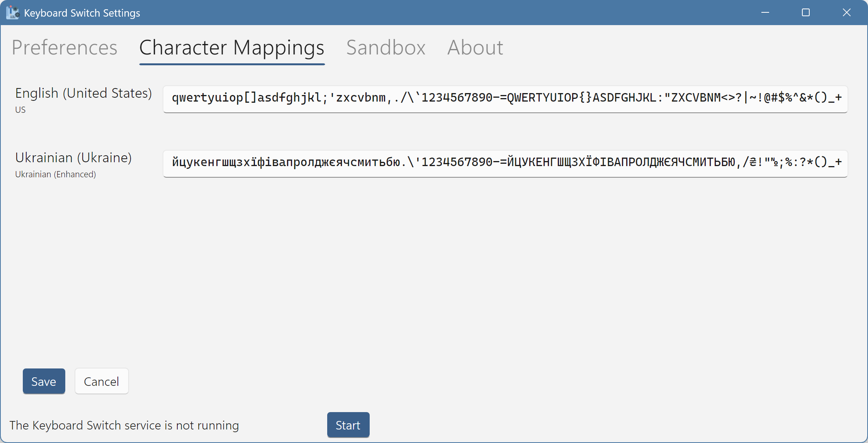Minimize the Keyboard Switch Settings window
This screenshot has height=443, width=868.
pos(765,12)
